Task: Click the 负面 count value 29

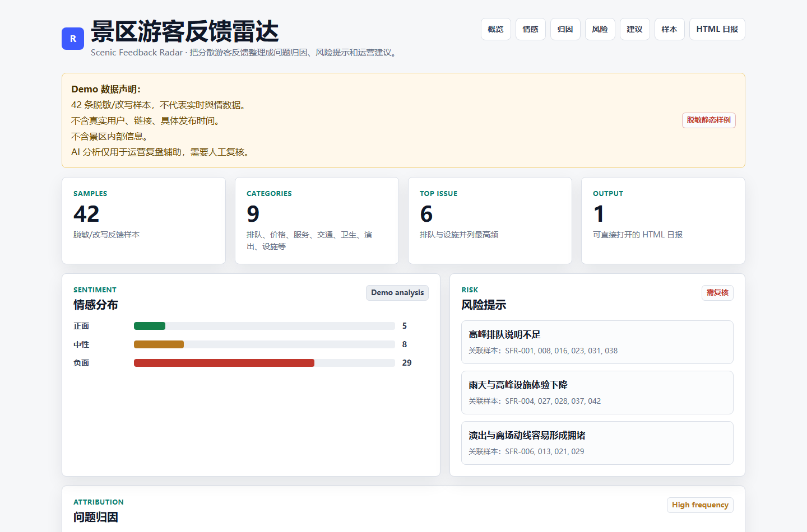Action: tap(407, 363)
